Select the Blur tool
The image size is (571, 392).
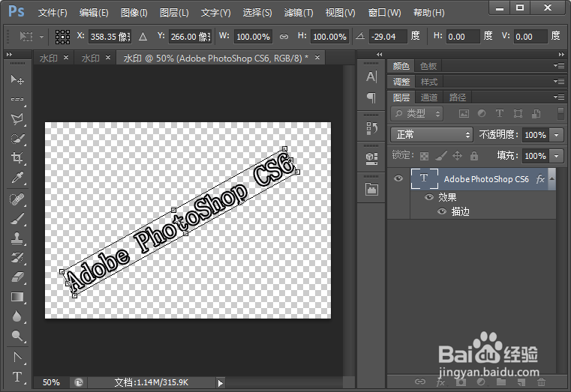coord(17,316)
